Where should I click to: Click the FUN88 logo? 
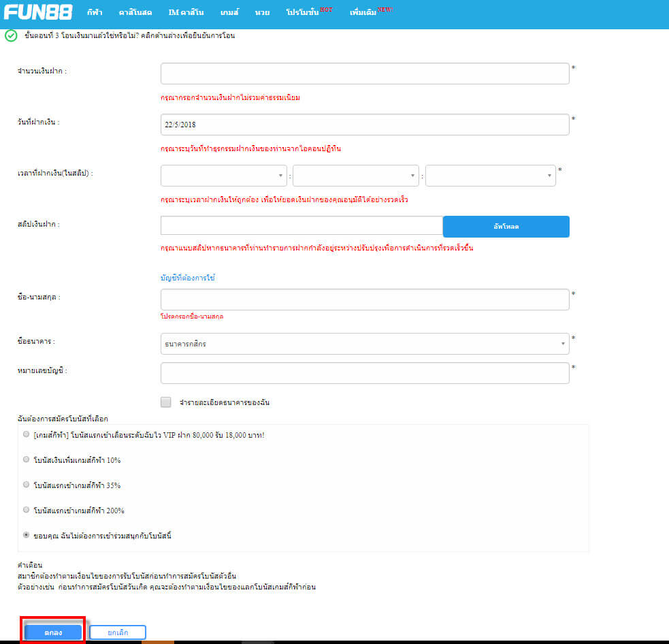pyautogui.click(x=38, y=12)
